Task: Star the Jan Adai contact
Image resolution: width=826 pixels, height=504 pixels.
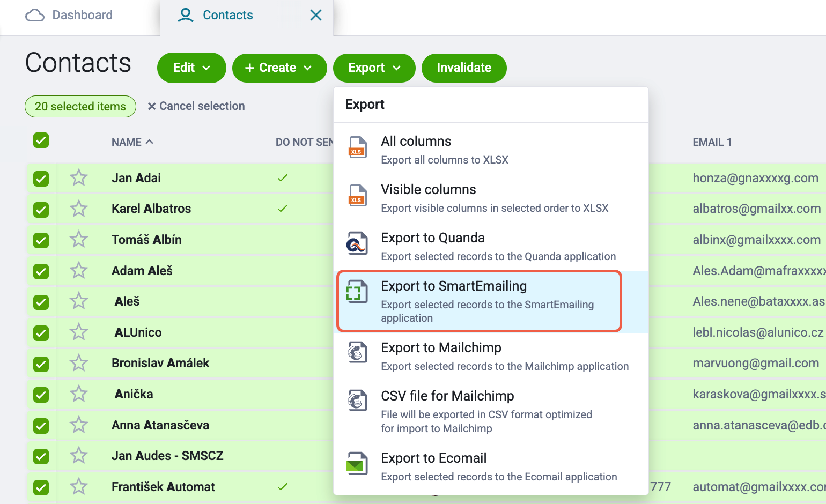Action: click(79, 177)
